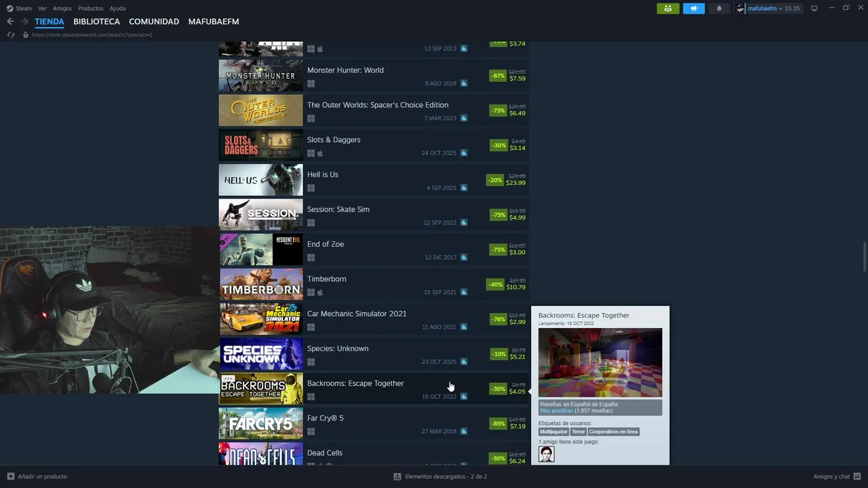This screenshot has width=868, height=488.
Task: Open Dead Cells title
Action: click(325, 453)
